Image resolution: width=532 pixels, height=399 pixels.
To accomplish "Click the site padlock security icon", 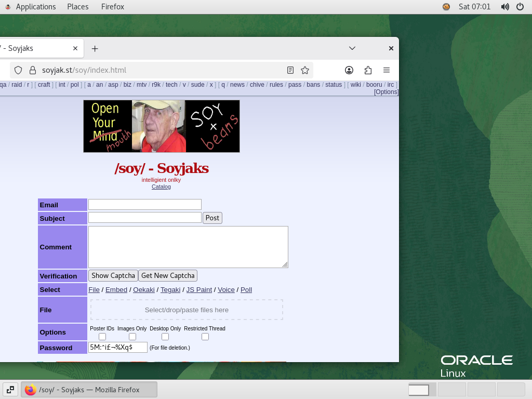I will click(x=32, y=70).
